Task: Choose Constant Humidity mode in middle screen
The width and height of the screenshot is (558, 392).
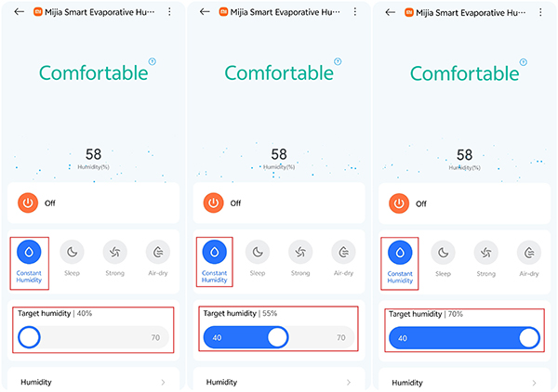Action: click(214, 252)
